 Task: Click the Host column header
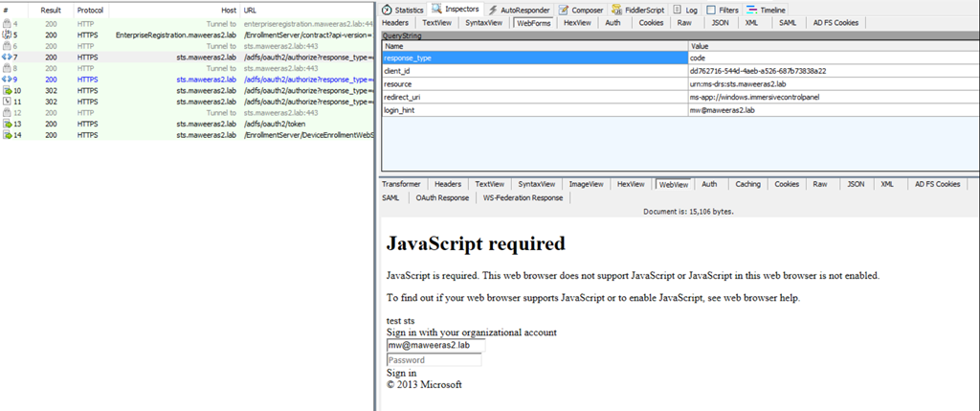[228, 10]
